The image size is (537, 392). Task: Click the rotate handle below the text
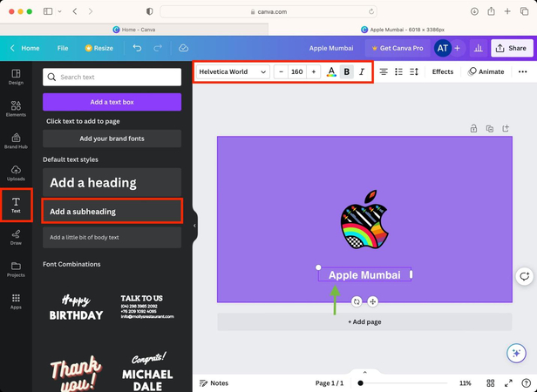(x=357, y=301)
